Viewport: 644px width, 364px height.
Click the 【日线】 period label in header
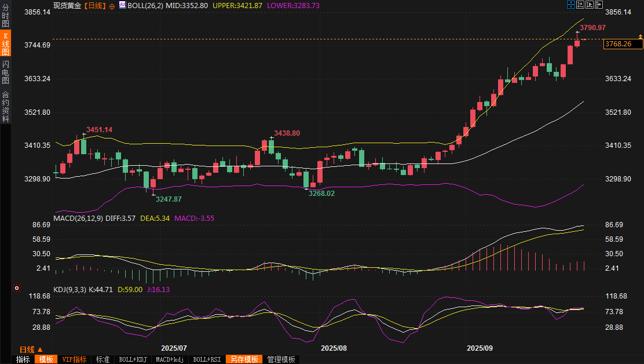click(95, 6)
